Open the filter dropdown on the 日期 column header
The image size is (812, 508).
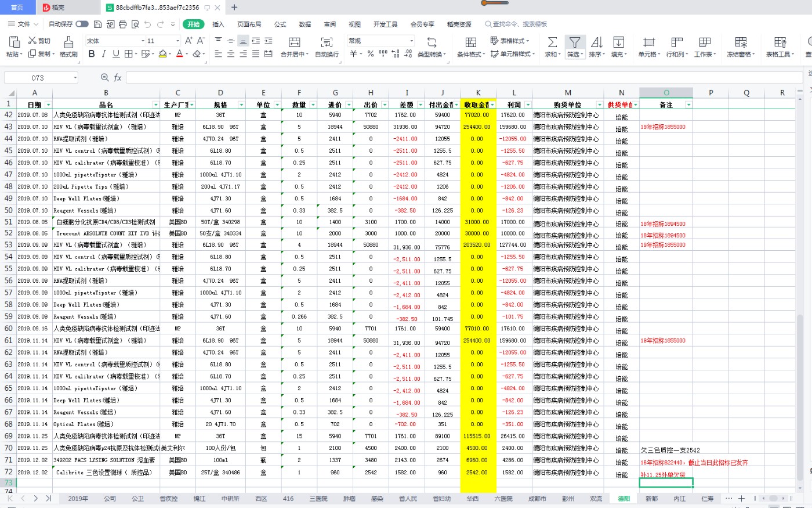(48, 105)
